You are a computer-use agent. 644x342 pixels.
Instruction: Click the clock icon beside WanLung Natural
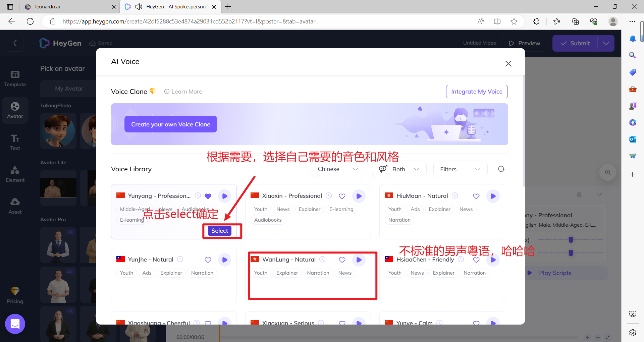pos(322,259)
